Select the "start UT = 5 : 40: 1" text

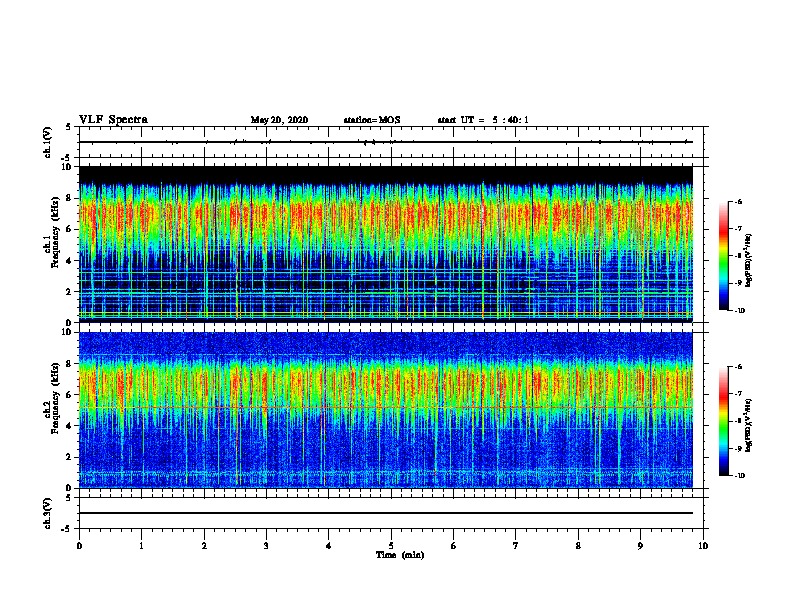[x=483, y=120]
